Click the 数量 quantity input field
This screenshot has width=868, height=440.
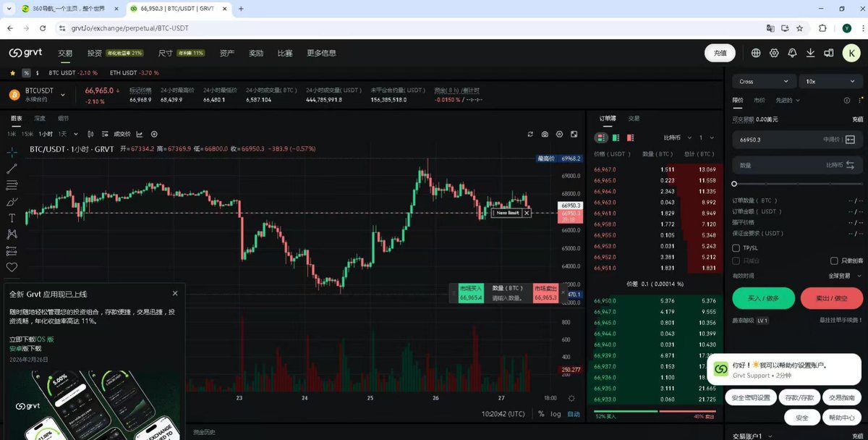(797, 165)
